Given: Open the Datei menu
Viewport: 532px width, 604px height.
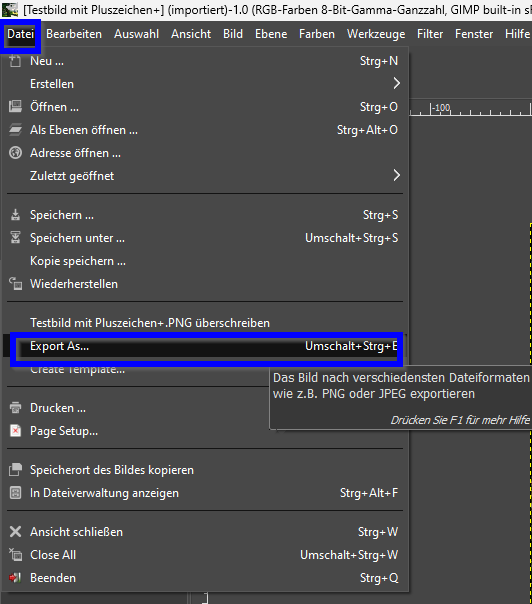Looking at the screenshot, I should coord(20,34).
